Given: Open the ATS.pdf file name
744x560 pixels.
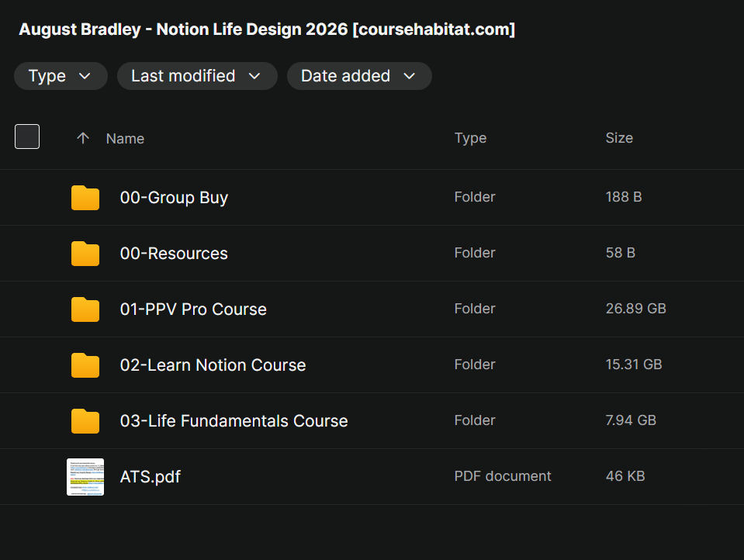Looking at the screenshot, I should [151, 477].
